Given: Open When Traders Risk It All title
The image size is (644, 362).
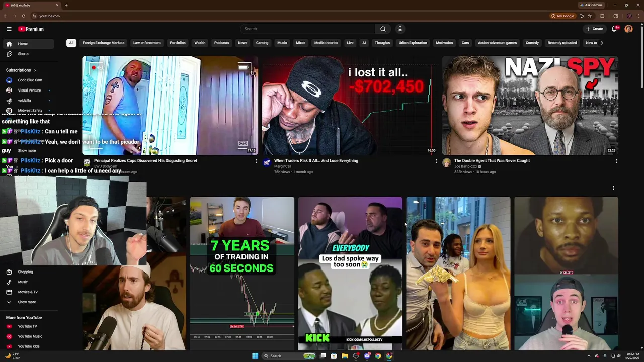Looking at the screenshot, I should (x=316, y=161).
